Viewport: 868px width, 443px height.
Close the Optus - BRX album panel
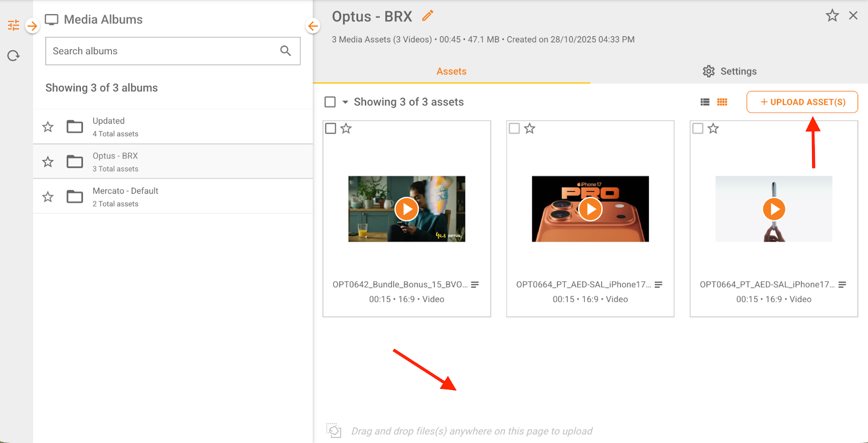[853, 16]
